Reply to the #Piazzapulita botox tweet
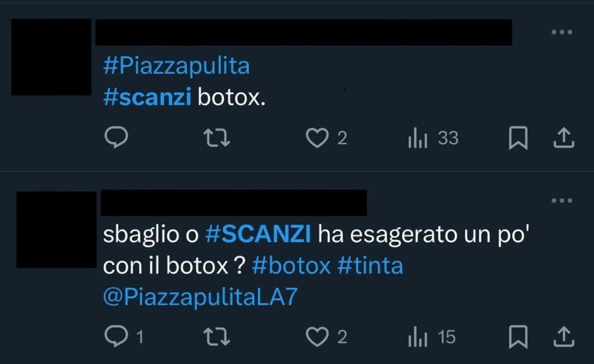The width and height of the screenshot is (594, 364). coord(116,137)
